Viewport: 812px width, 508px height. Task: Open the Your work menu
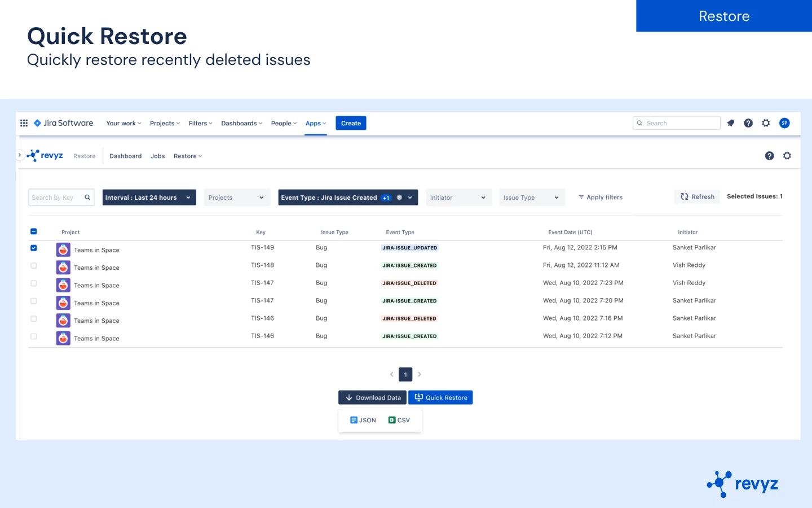click(123, 123)
